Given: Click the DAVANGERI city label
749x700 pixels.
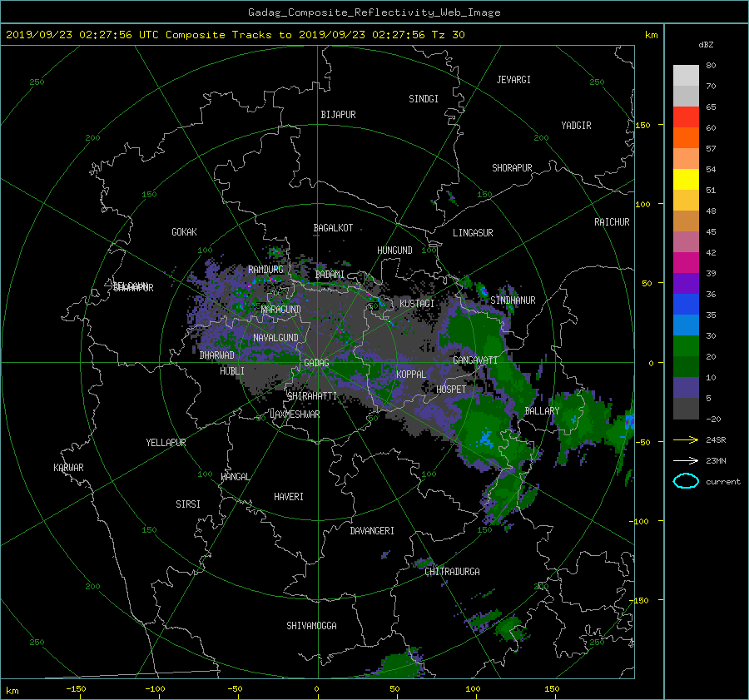Looking at the screenshot, I should point(372,531).
